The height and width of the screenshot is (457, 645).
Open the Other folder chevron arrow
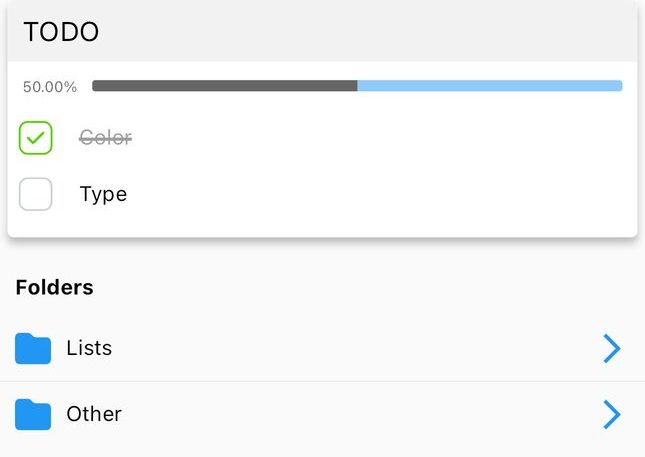point(611,414)
